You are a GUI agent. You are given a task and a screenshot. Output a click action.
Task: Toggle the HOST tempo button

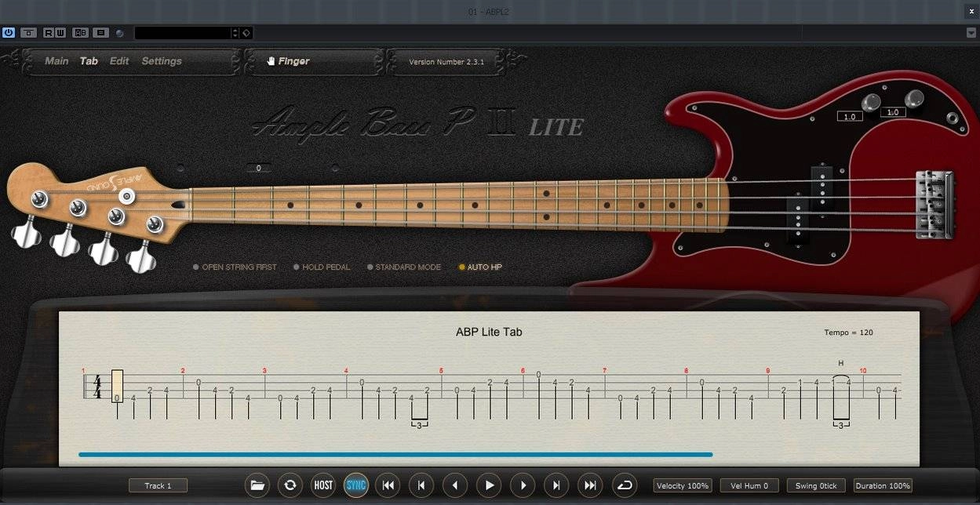(x=323, y=485)
